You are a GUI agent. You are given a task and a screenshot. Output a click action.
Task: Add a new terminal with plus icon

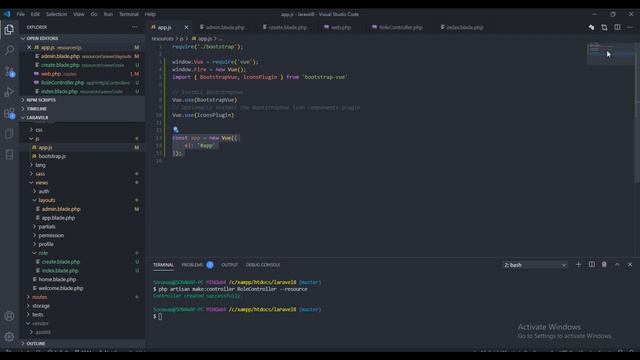pyautogui.click(x=578, y=264)
